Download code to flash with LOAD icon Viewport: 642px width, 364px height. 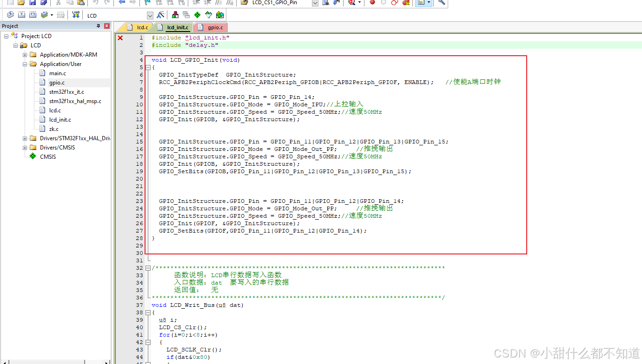76,14
